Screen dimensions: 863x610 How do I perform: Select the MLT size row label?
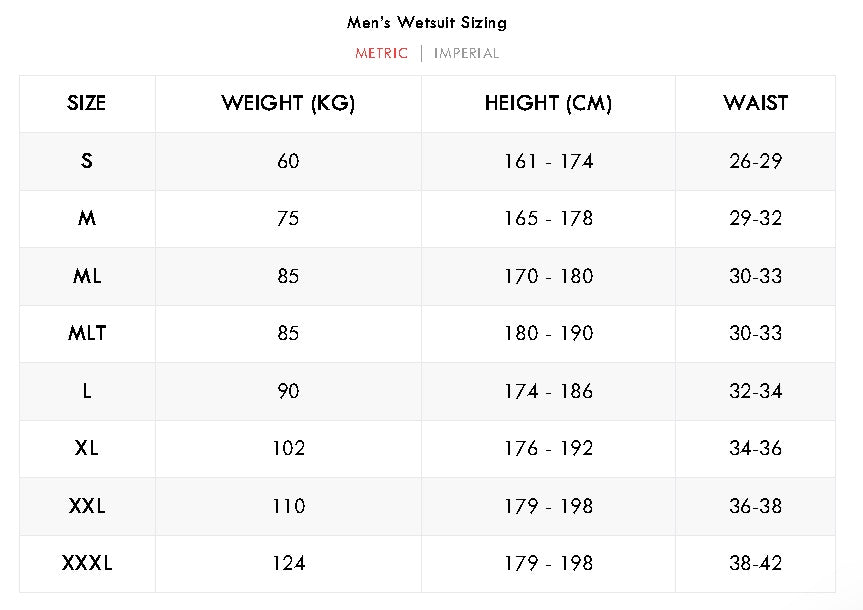point(87,333)
